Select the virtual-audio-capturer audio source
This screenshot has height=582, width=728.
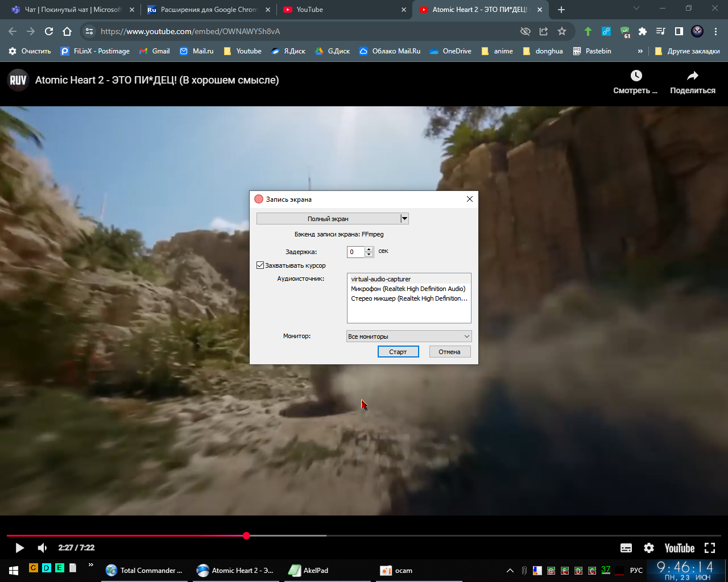tap(409, 279)
